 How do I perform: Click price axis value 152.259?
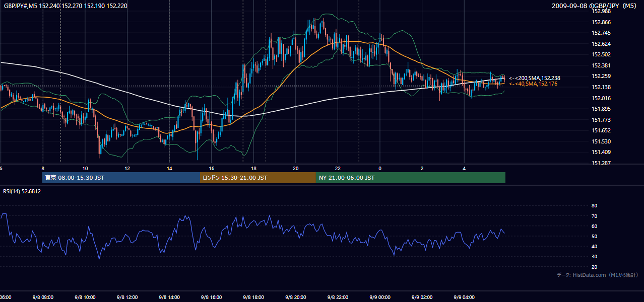[601, 76]
